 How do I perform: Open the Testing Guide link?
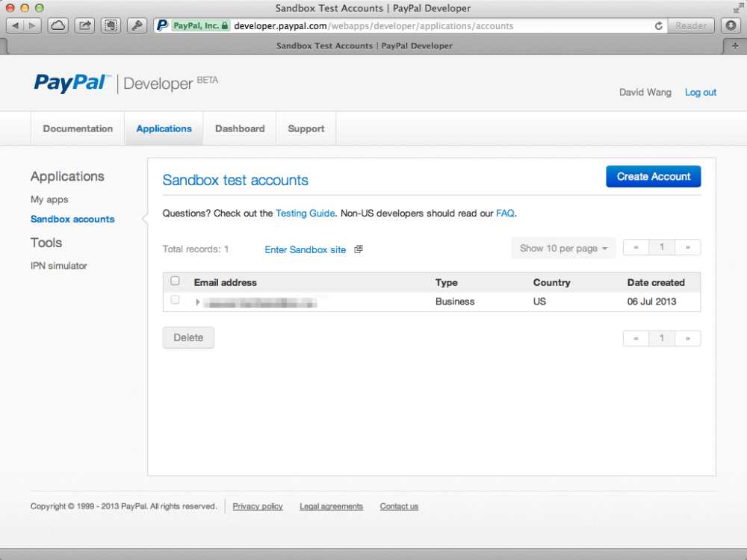(305, 214)
